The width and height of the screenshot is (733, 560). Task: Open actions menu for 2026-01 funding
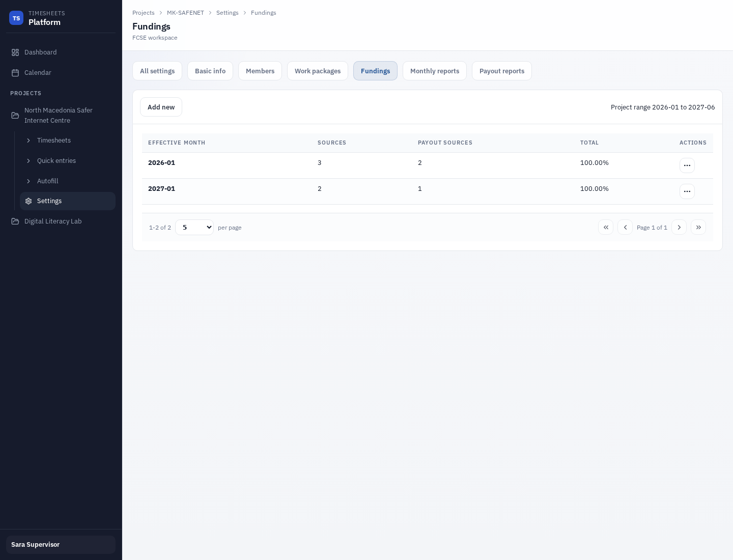pos(687,165)
